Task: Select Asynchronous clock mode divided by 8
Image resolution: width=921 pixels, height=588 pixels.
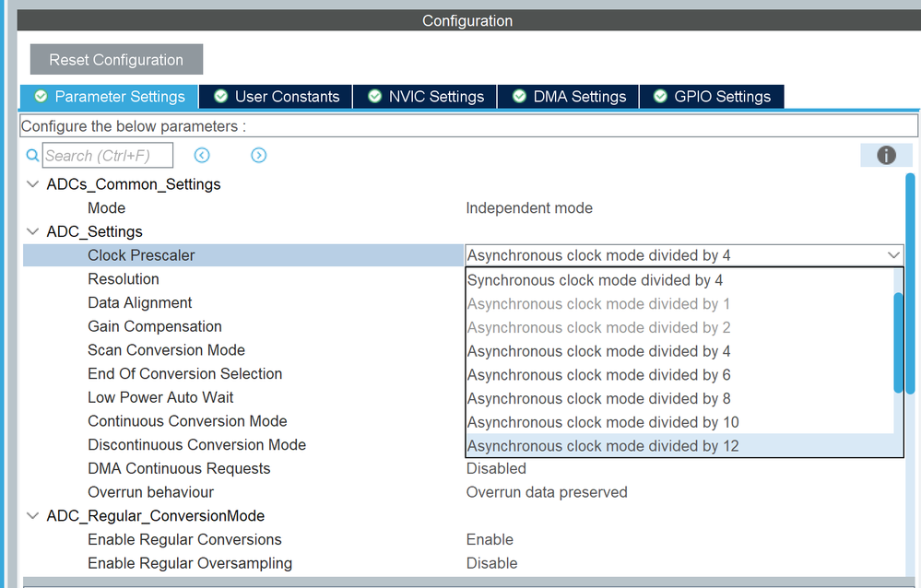Action: [679, 398]
